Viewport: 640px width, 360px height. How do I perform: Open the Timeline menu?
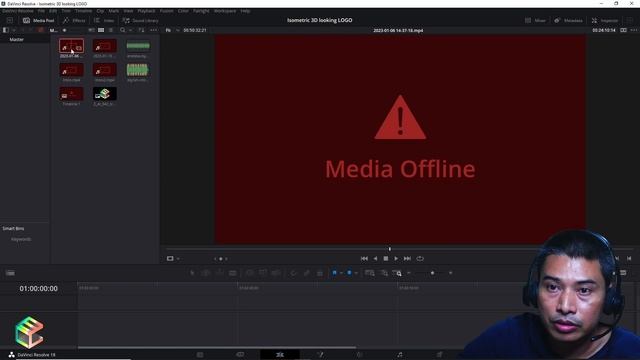(x=83, y=11)
